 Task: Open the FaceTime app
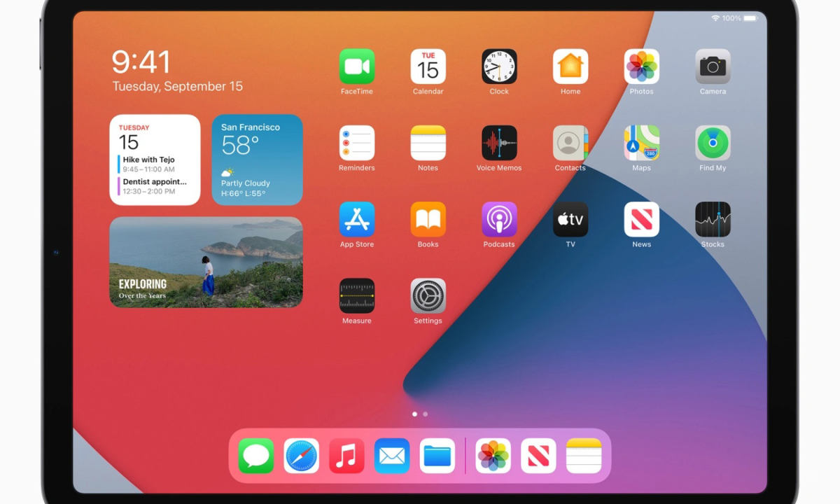pyautogui.click(x=357, y=66)
